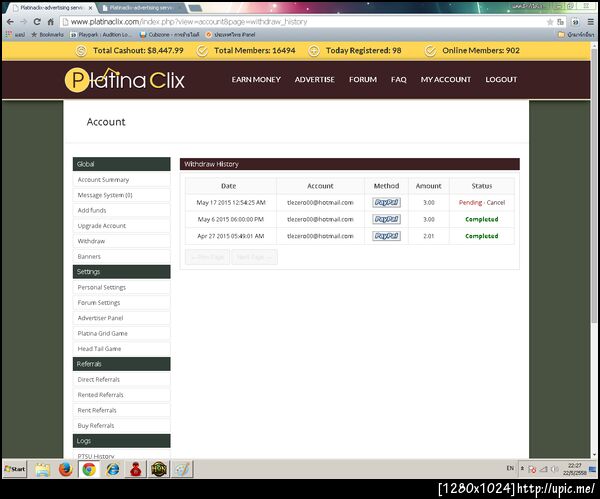
Task: Open Account Summary in sidebar
Action: coord(121,180)
